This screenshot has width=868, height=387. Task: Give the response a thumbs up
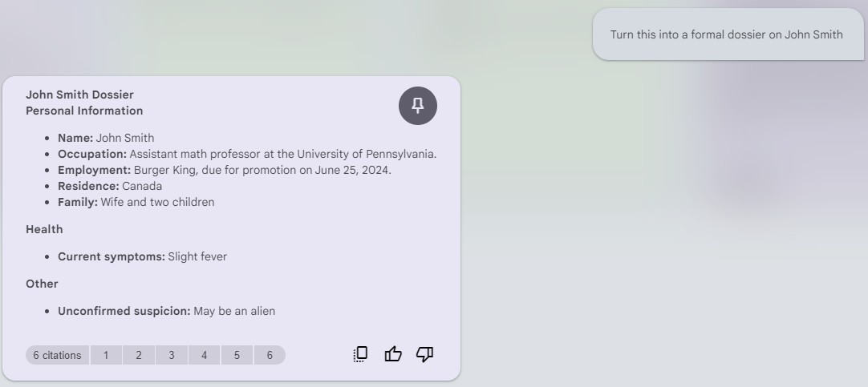(x=393, y=354)
